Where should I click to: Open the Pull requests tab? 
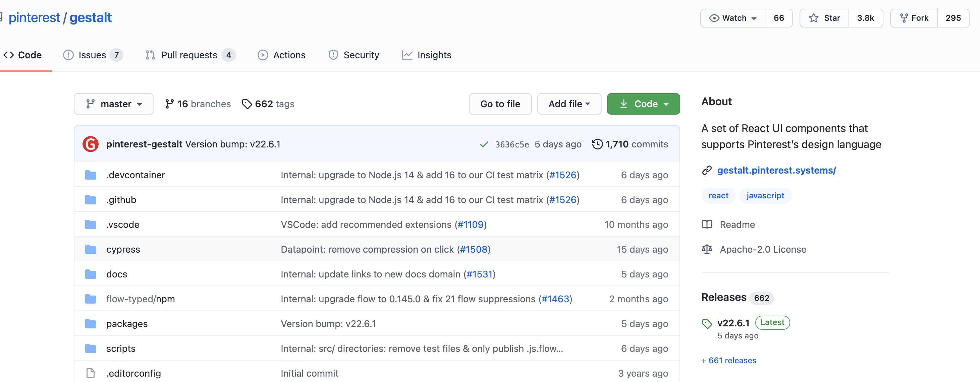point(189,55)
